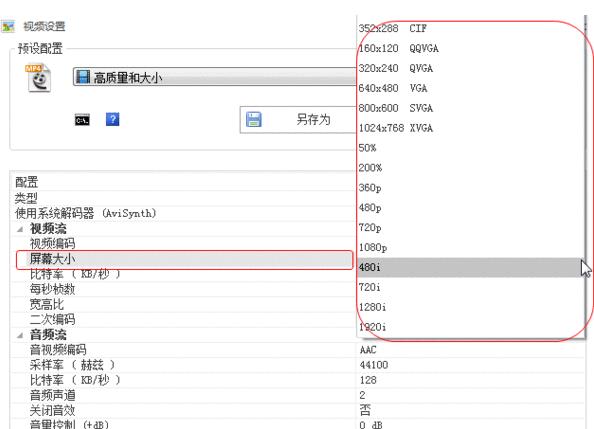Open the command line console icon

coord(82,120)
